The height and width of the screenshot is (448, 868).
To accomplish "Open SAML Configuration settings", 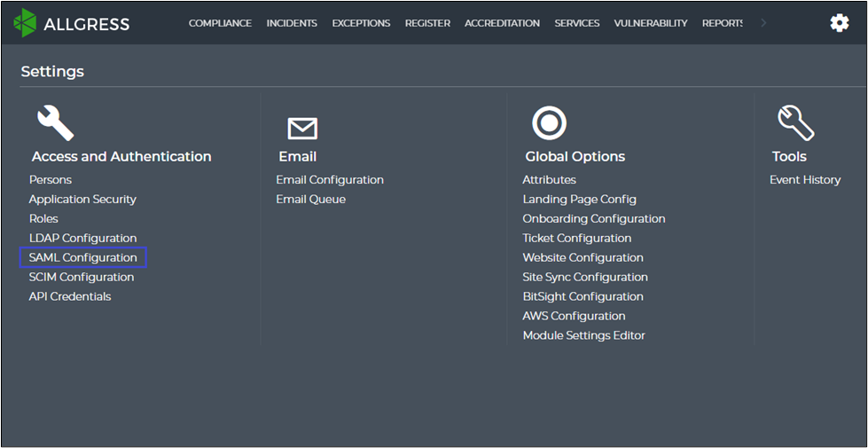I will point(83,257).
